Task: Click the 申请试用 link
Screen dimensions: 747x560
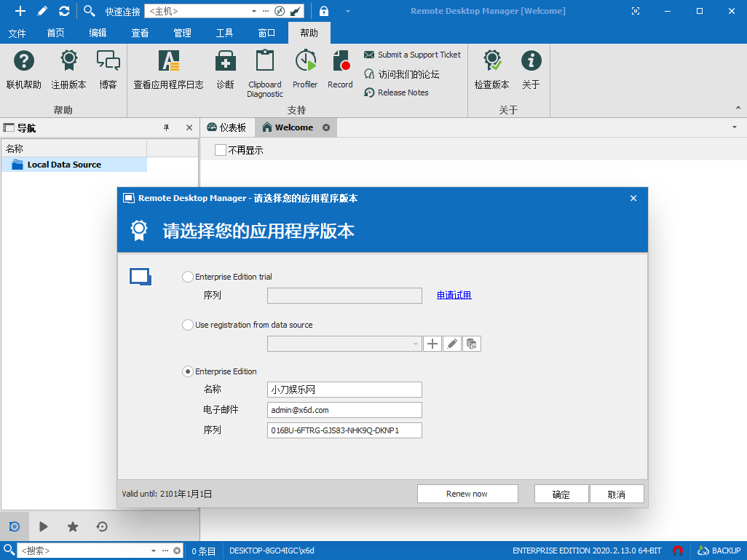Action: click(x=454, y=295)
